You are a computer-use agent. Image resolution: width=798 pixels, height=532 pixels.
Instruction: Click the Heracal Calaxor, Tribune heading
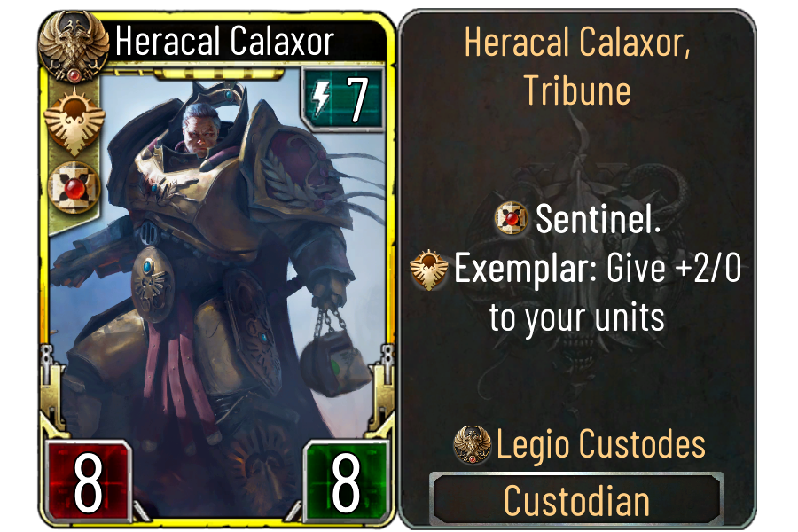coord(577,66)
